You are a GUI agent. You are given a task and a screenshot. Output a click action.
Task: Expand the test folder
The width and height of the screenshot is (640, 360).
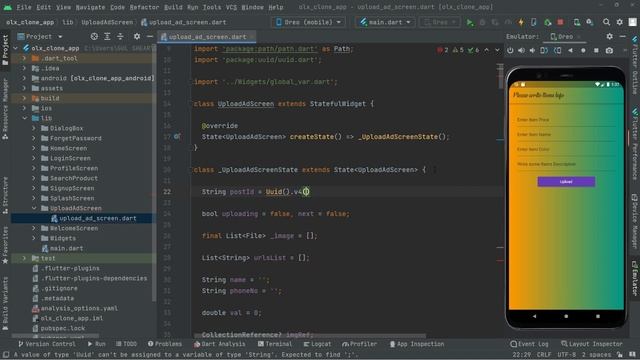(x=24, y=258)
